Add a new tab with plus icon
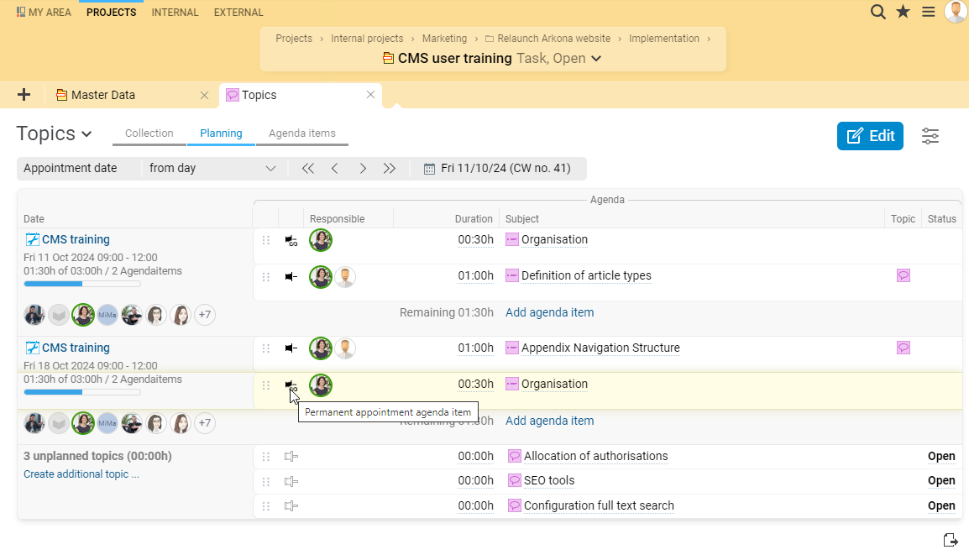This screenshot has height=560, width=969. [24, 95]
